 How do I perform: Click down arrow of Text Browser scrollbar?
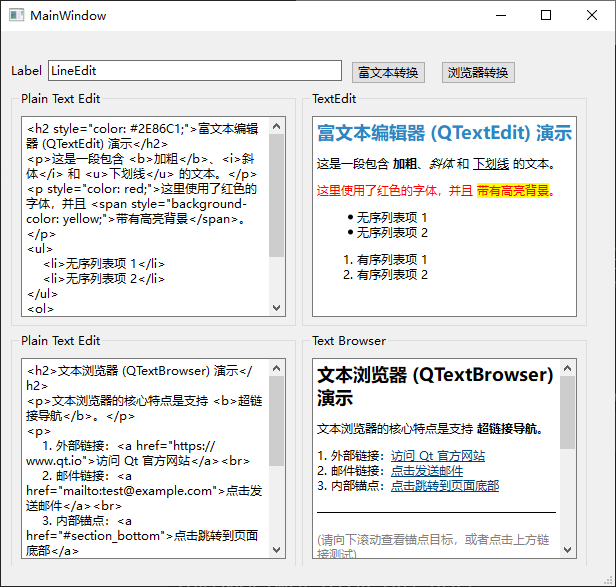[x=567, y=549]
